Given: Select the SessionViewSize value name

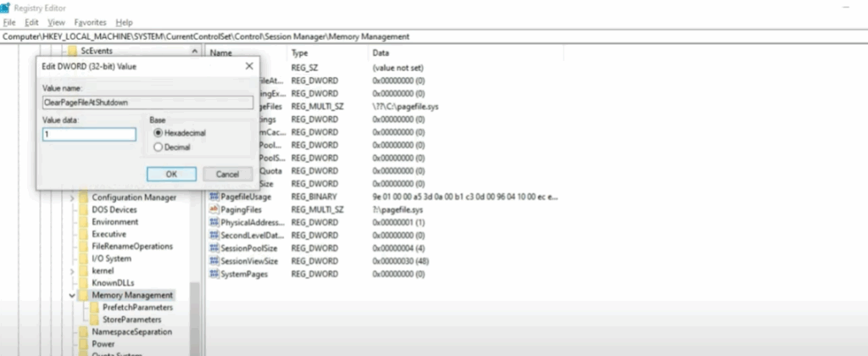Looking at the screenshot, I should [249, 261].
